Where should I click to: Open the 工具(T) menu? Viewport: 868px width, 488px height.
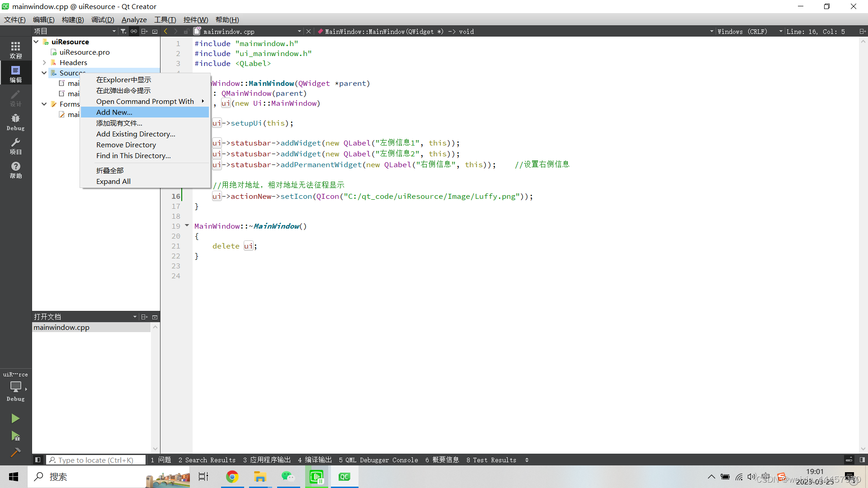pyautogui.click(x=165, y=19)
